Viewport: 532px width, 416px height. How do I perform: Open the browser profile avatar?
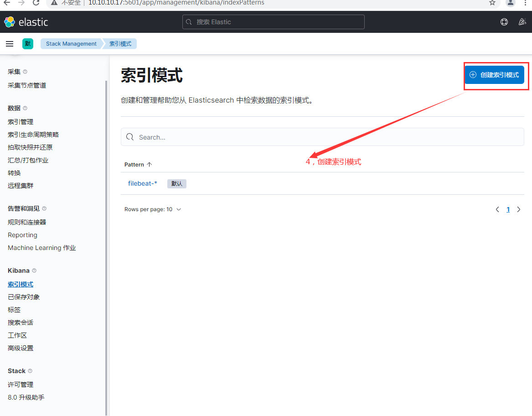pos(510,3)
